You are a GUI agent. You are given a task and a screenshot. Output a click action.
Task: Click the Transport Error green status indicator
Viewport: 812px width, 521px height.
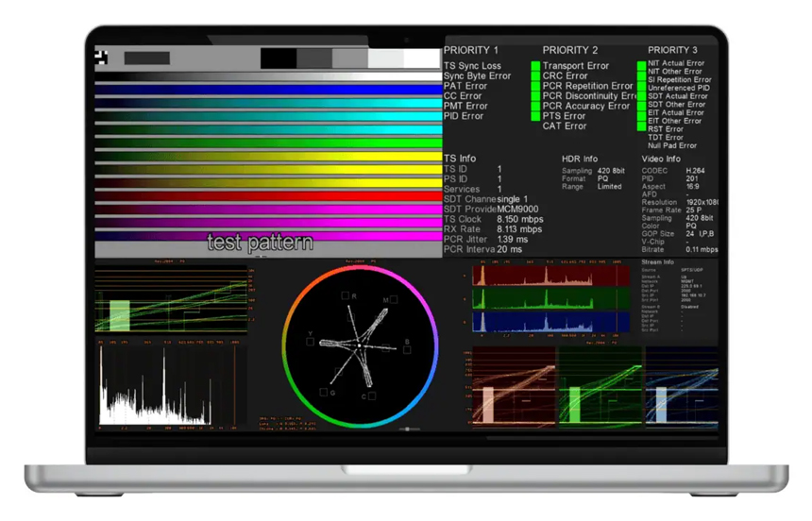coord(535,66)
